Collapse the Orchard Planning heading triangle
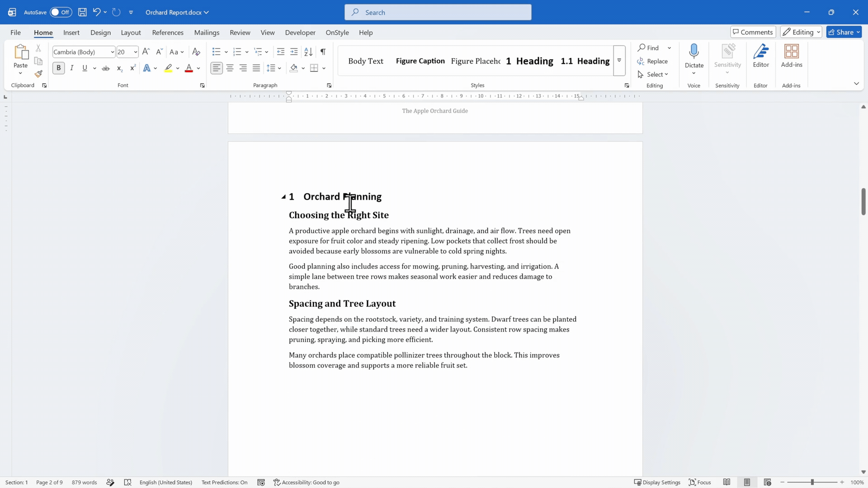The width and height of the screenshot is (868, 488). (283, 197)
